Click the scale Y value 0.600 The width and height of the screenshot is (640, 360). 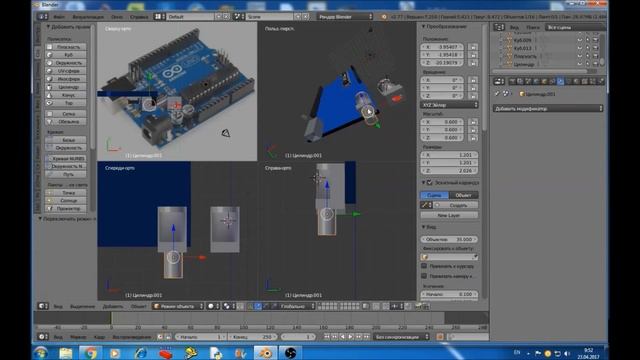pos(442,130)
